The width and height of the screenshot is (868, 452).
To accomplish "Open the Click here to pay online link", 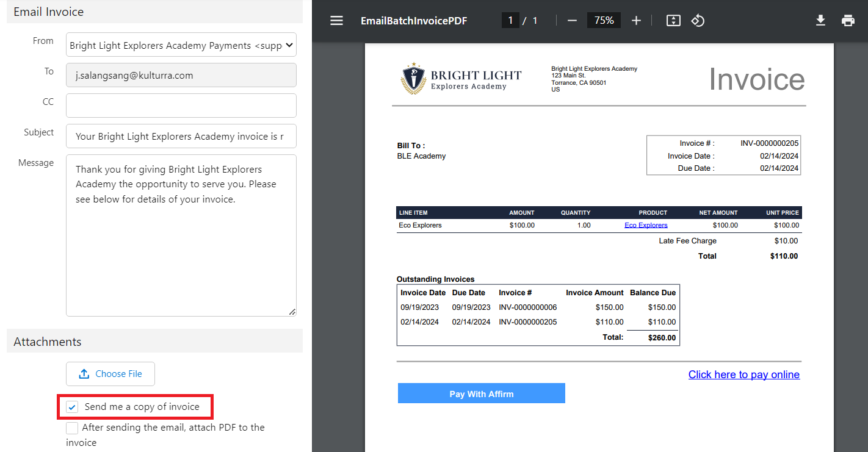I will [744, 375].
